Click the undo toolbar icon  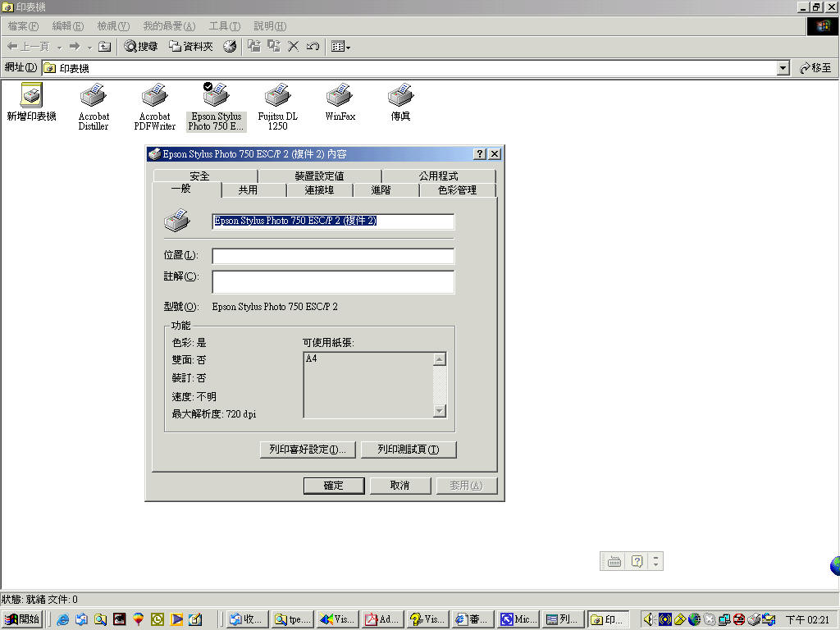tap(313, 47)
